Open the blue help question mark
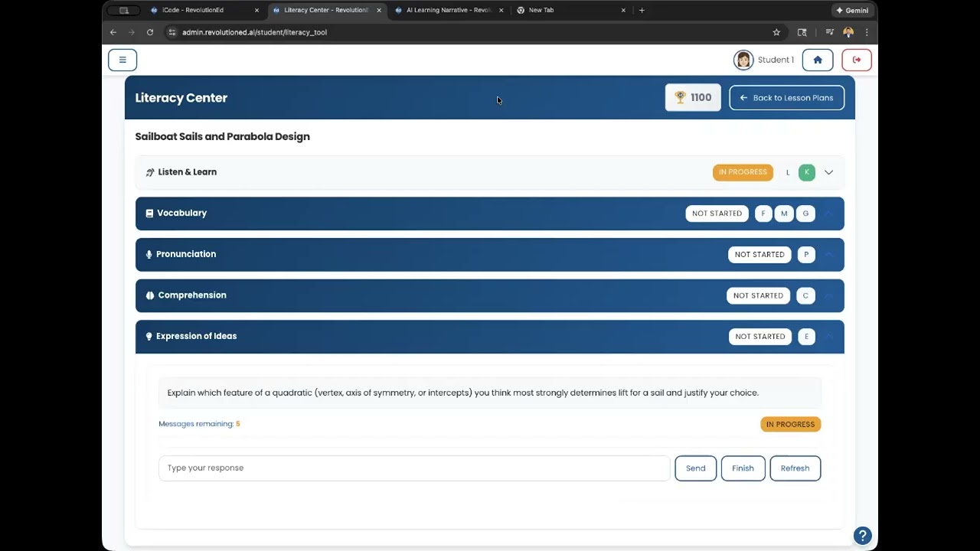 point(862,536)
